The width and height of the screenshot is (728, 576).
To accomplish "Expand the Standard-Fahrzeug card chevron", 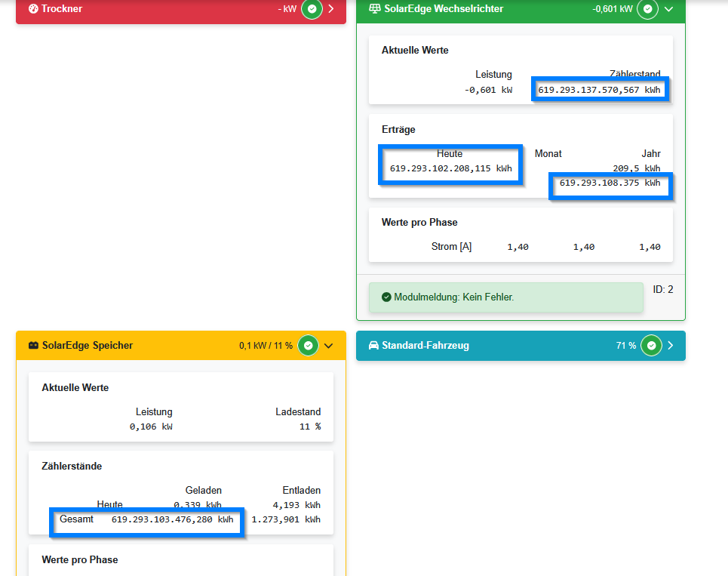I will pyautogui.click(x=670, y=346).
